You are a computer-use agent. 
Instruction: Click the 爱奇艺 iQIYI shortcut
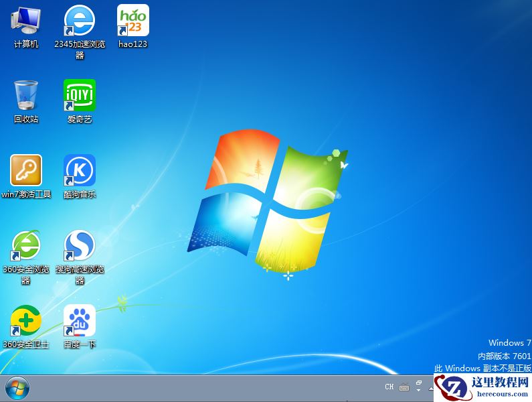pyautogui.click(x=80, y=101)
